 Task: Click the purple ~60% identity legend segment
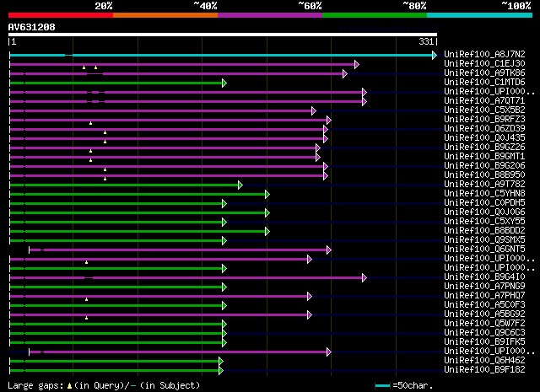pyautogui.click(x=270, y=15)
